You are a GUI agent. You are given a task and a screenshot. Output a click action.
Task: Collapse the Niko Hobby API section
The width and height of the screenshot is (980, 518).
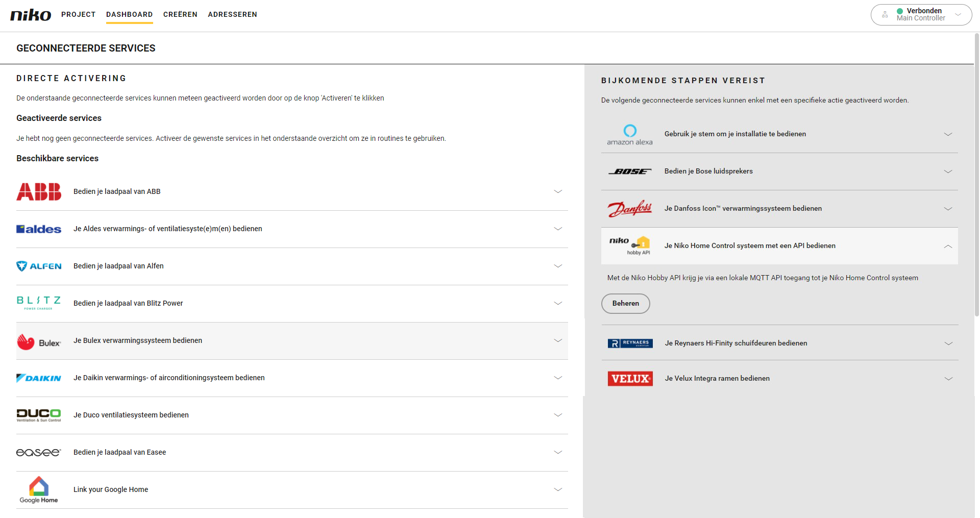coord(948,246)
